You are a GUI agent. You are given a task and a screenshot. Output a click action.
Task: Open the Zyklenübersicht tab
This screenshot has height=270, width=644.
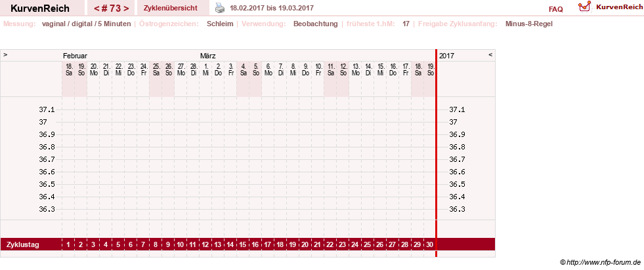171,8
